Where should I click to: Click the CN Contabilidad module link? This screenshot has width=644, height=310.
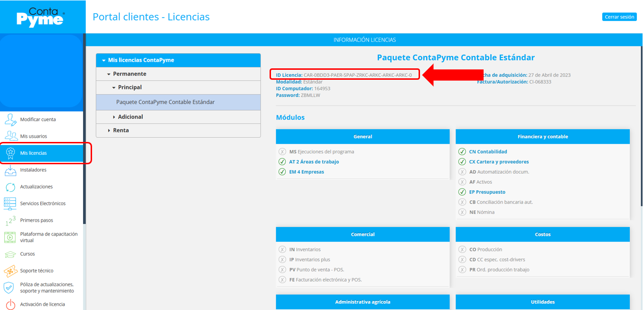click(x=488, y=152)
